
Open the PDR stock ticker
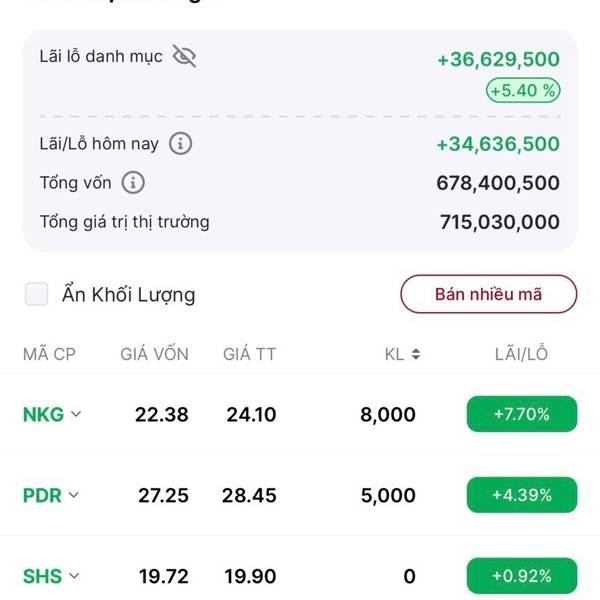tap(42, 495)
